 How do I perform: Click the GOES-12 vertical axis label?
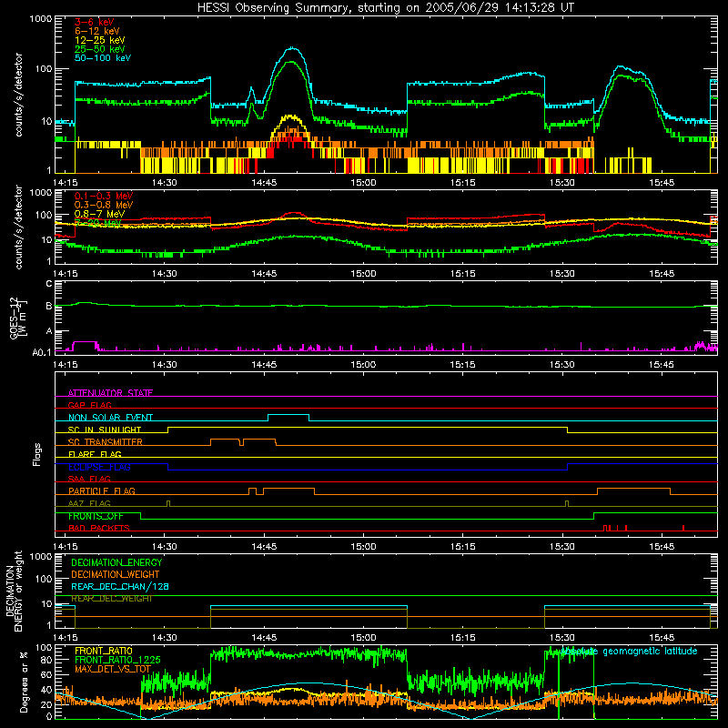(17, 318)
